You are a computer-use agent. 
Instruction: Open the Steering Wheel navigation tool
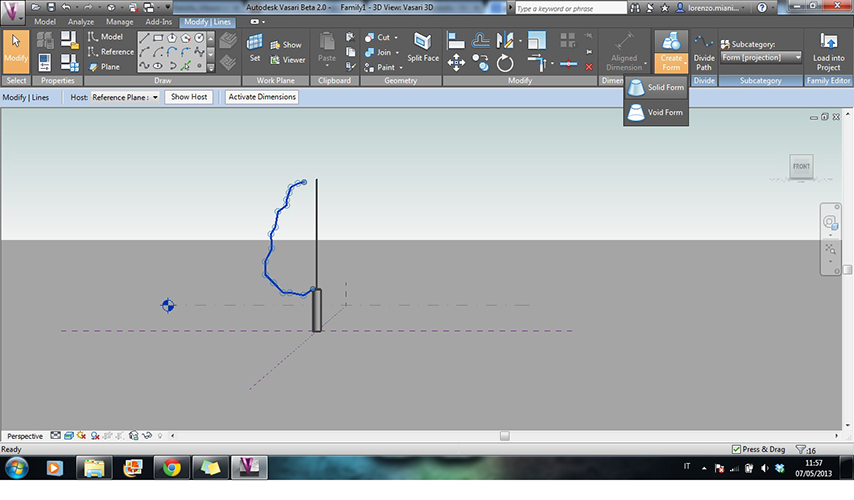pos(829,222)
